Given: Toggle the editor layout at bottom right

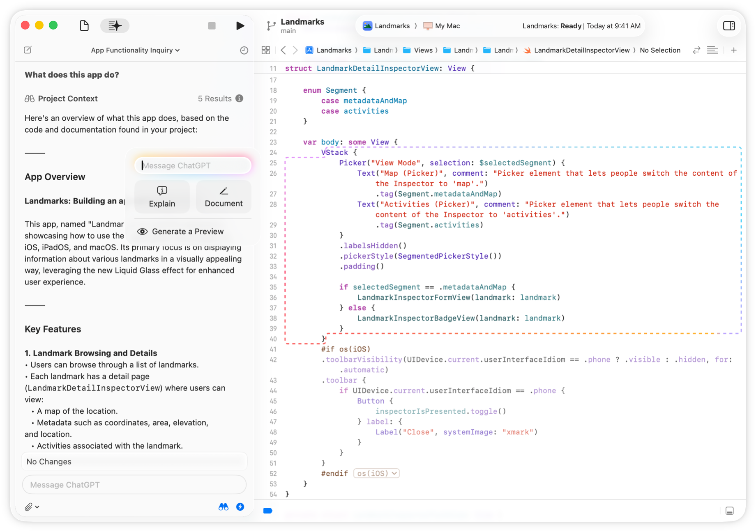Looking at the screenshot, I should click(x=730, y=511).
